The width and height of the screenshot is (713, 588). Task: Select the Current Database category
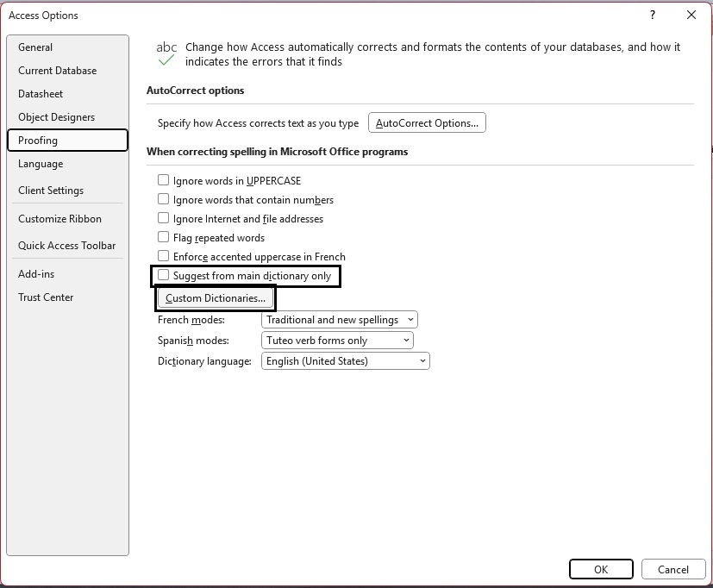57,71
